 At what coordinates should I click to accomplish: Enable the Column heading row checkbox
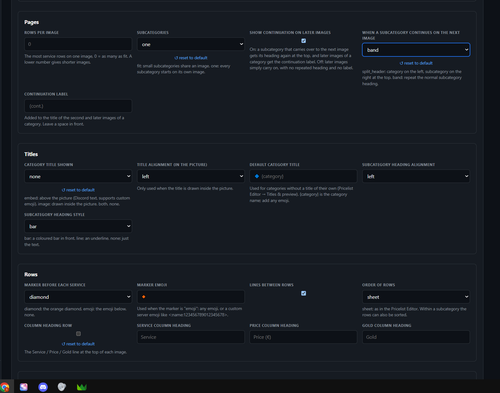[78, 334]
